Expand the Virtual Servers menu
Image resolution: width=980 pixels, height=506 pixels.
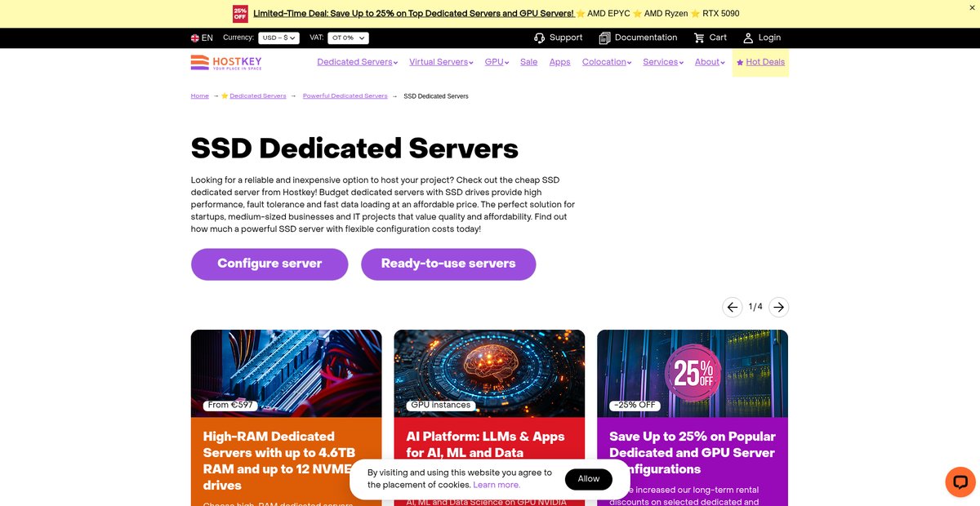(441, 62)
